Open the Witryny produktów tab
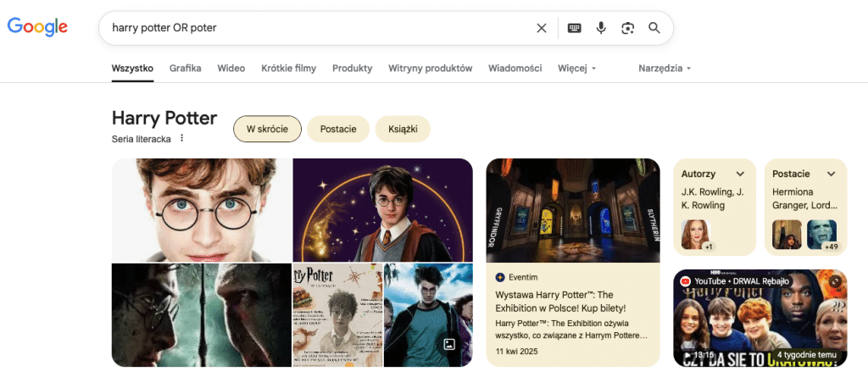Viewport: 868px width, 377px height. coord(430,69)
